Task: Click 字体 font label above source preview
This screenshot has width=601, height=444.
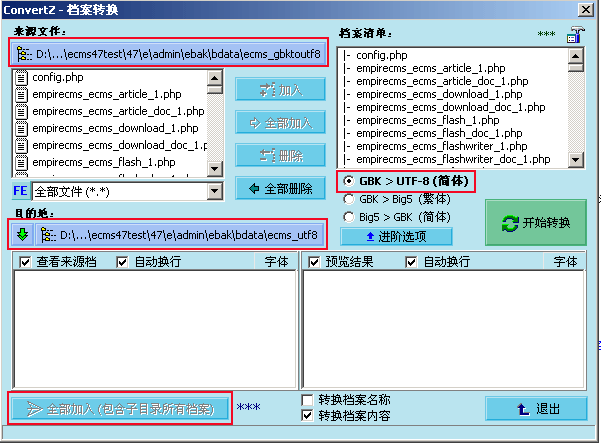Action: click(x=276, y=262)
